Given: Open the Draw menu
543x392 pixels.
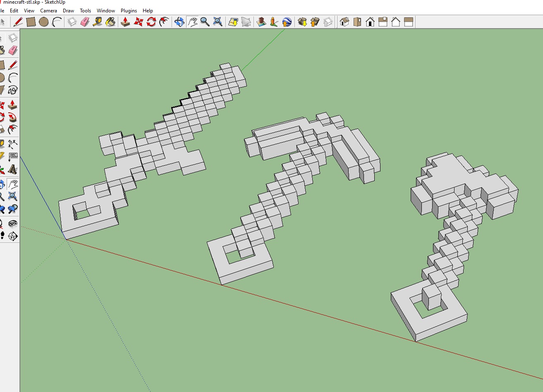Looking at the screenshot, I should coord(69,11).
